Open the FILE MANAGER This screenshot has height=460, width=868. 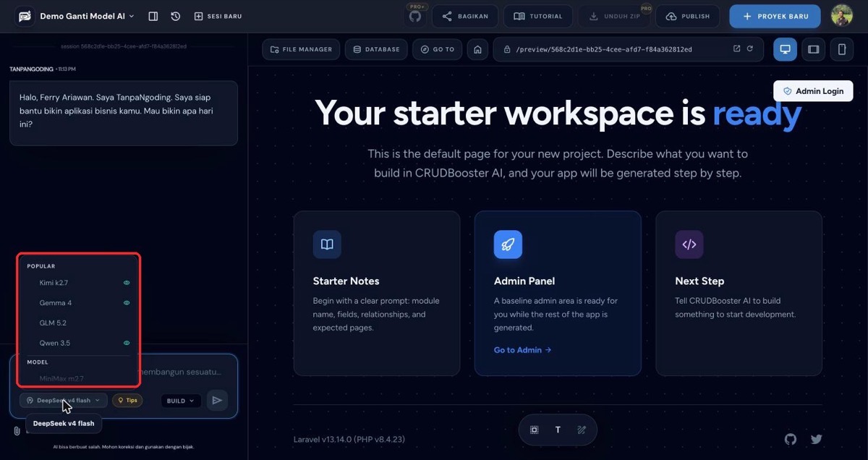[301, 49]
